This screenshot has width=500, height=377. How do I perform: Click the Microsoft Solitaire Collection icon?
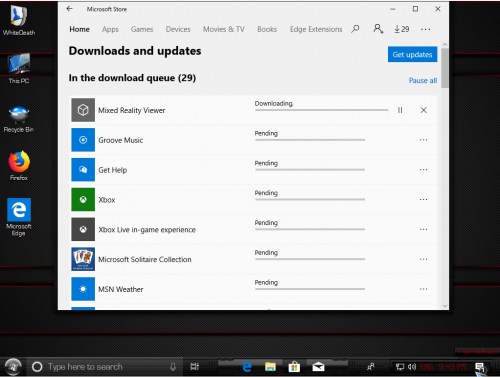[83, 259]
